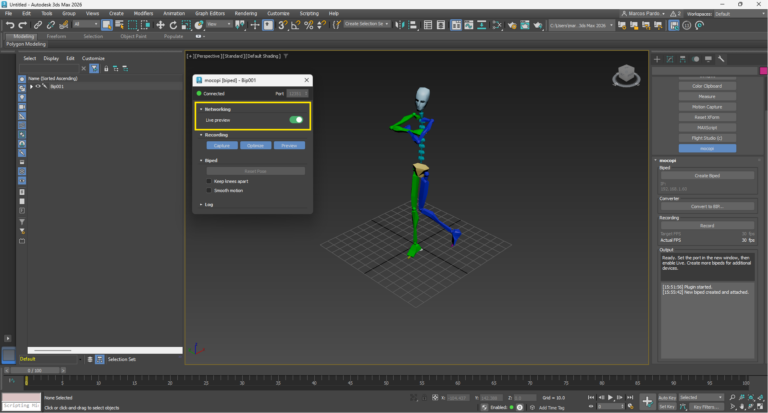Viewport: 768px width, 413px height.
Task: Open the Hierarchy panel tab icon
Action: (x=682, y=59)
